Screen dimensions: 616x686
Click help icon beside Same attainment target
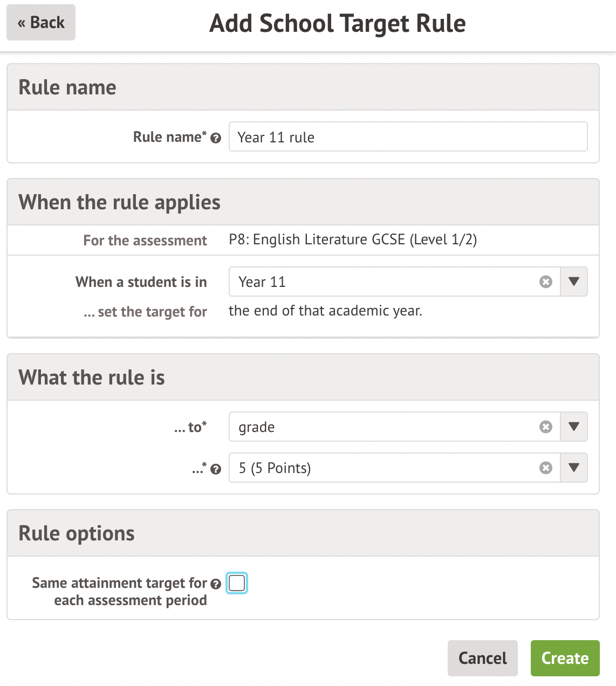point(216,584)
